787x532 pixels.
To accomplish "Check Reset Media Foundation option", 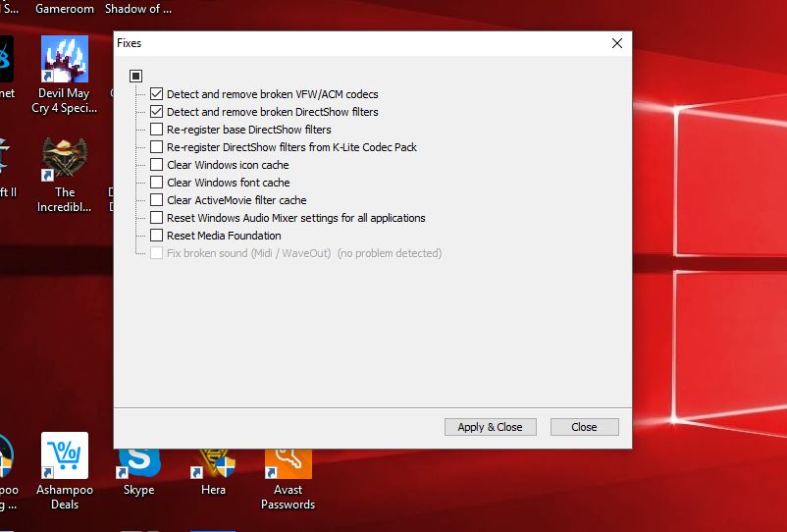I will [x=157, y=236].
